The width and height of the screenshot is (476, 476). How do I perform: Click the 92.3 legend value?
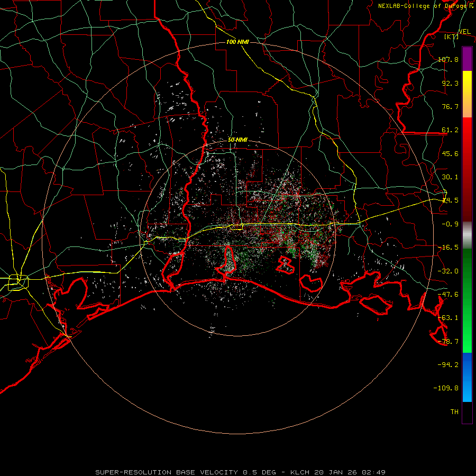pyautogui.click(x=450, y=83)
